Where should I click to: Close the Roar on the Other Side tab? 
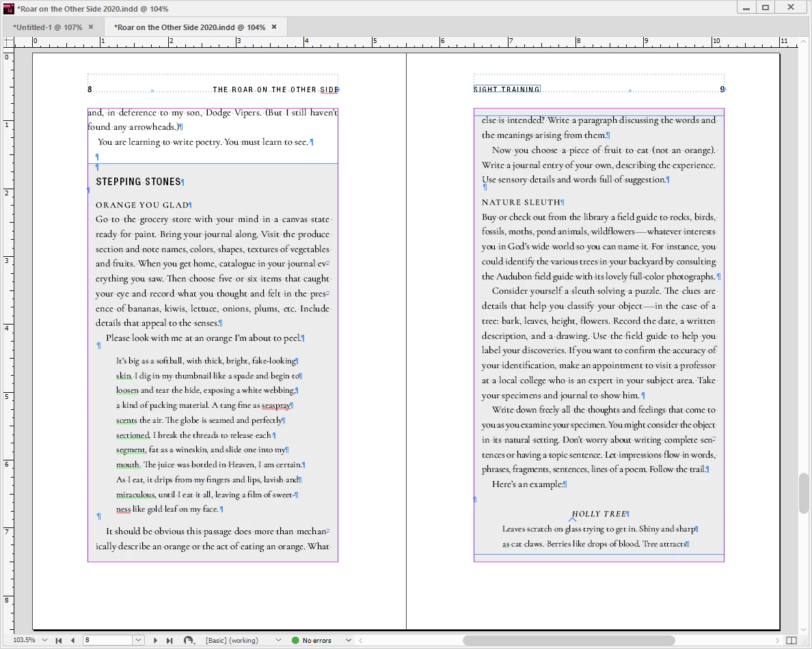click(x=275, y=27)
